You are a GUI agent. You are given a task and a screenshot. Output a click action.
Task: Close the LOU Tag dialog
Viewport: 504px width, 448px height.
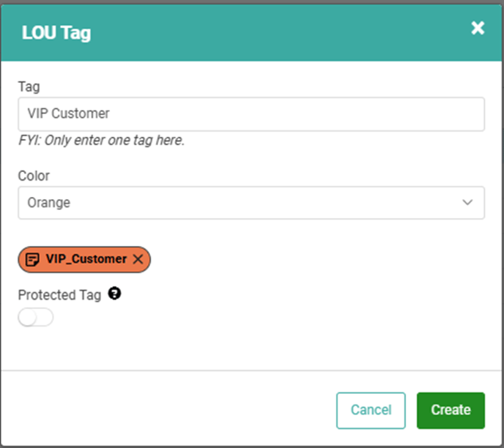coord(478,28)
